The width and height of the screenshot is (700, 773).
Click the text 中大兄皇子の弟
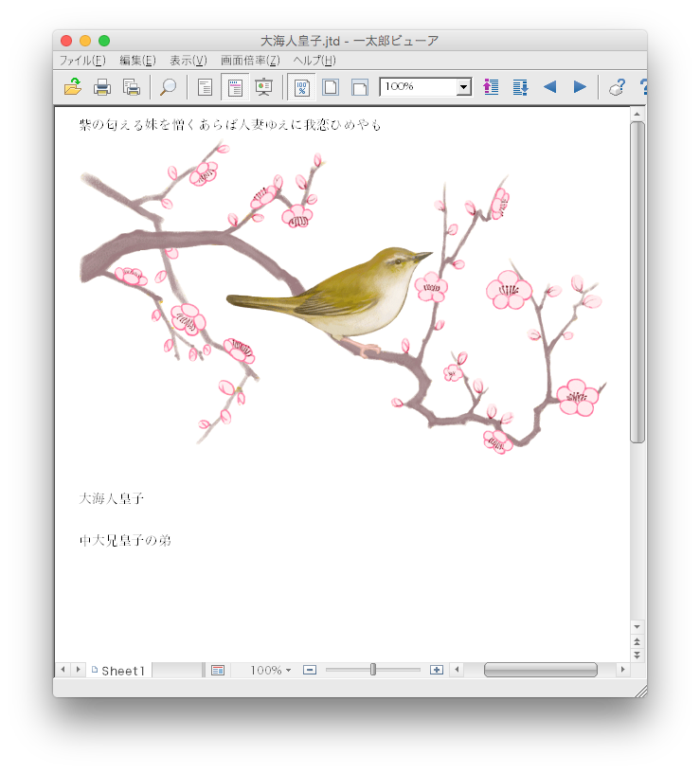pos(125,540)
